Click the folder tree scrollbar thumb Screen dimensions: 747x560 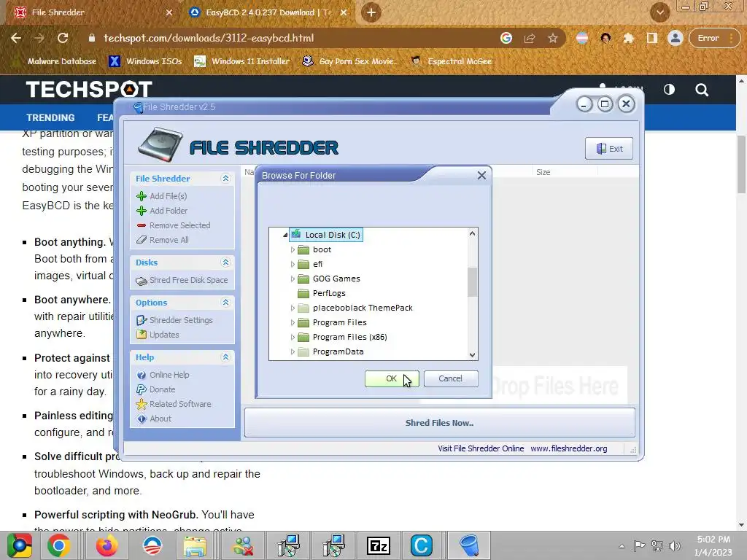472,282
